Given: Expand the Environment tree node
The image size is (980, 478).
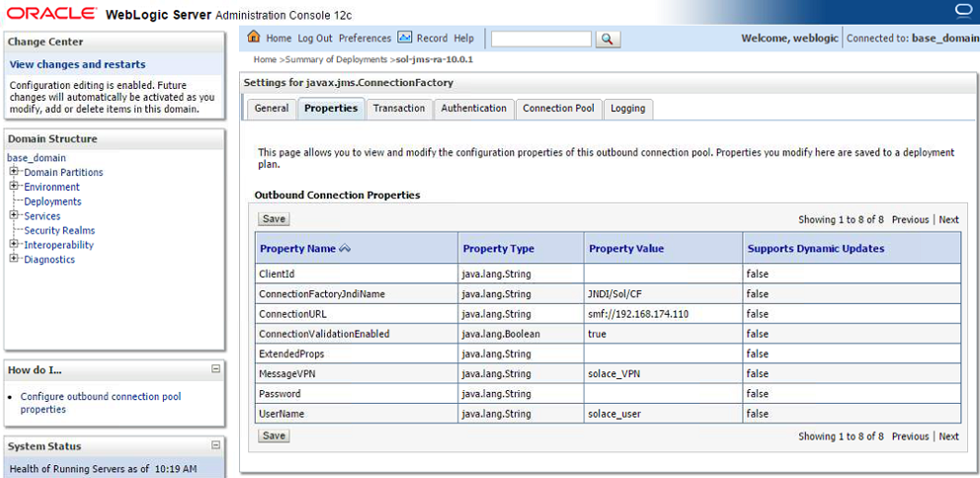Looking at the screenshot, I should coord(15,187).
